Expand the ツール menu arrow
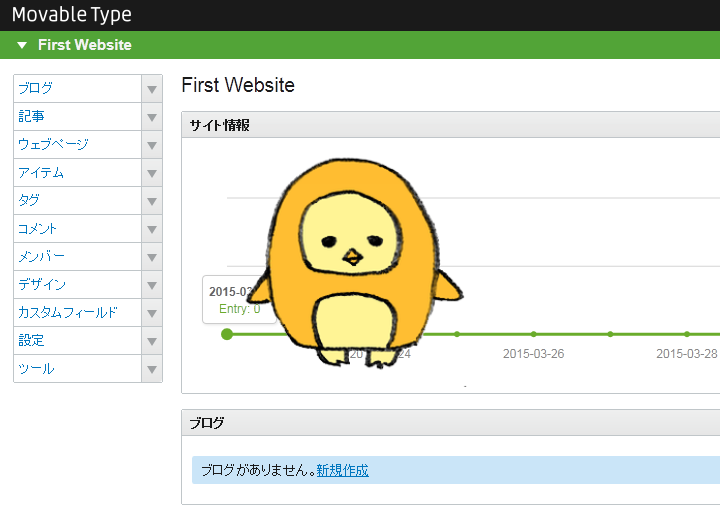This screenshot has height=516, width=720. 152,369
